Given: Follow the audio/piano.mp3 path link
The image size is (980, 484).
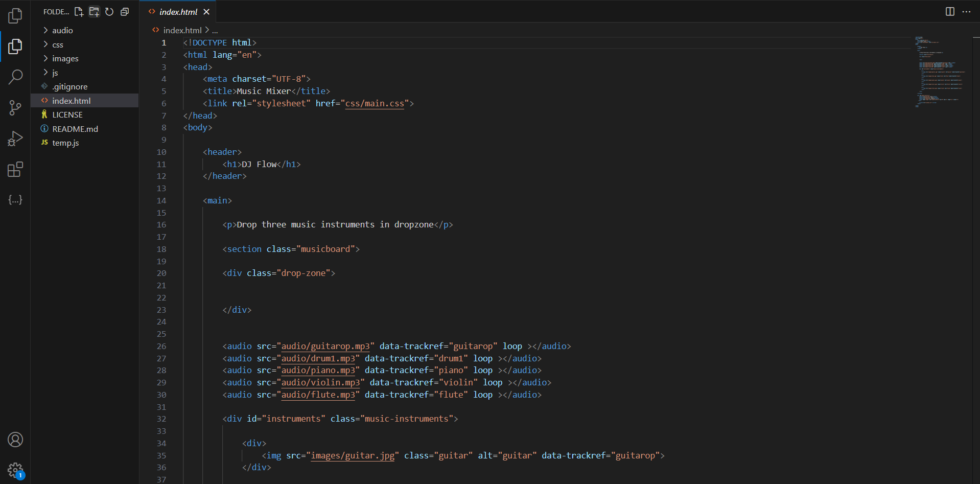Looking at the screenshot, I should pos(318,370).
